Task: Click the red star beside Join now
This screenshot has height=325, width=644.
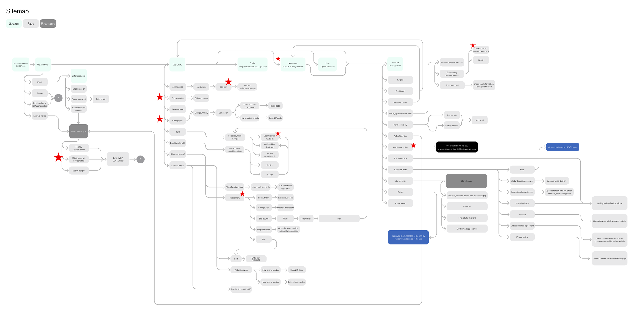Action: (228, 82)
